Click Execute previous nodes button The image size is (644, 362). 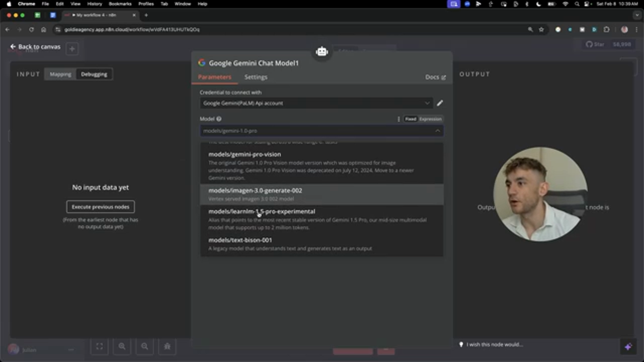(101, 207)
